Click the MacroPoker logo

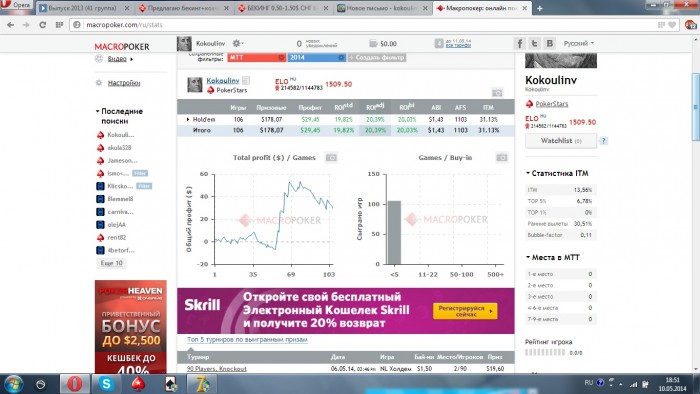(122, 46)
